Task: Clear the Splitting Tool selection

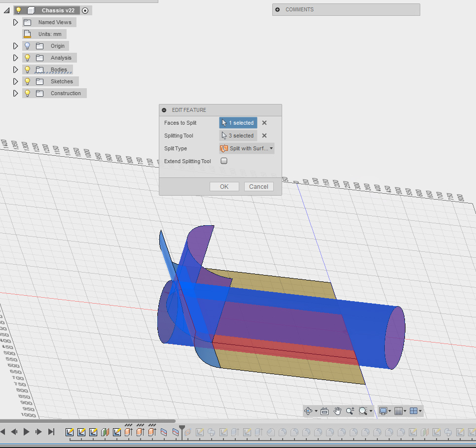Action: (264, 136)
